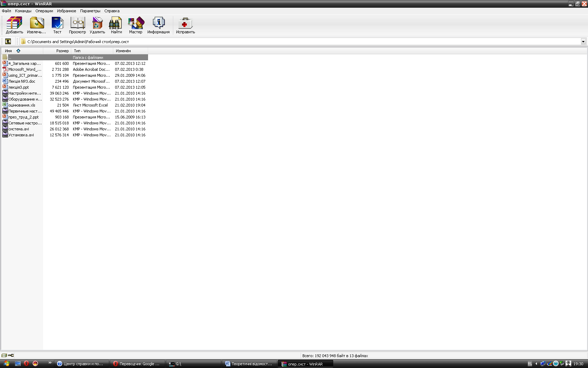Click the WinRAR title bar app icon
This screenshot has width=588, height=368.
(3, 4)
